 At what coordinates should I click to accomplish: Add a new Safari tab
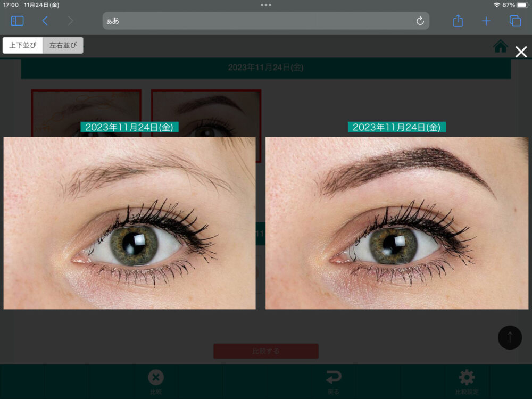[486, 21]
